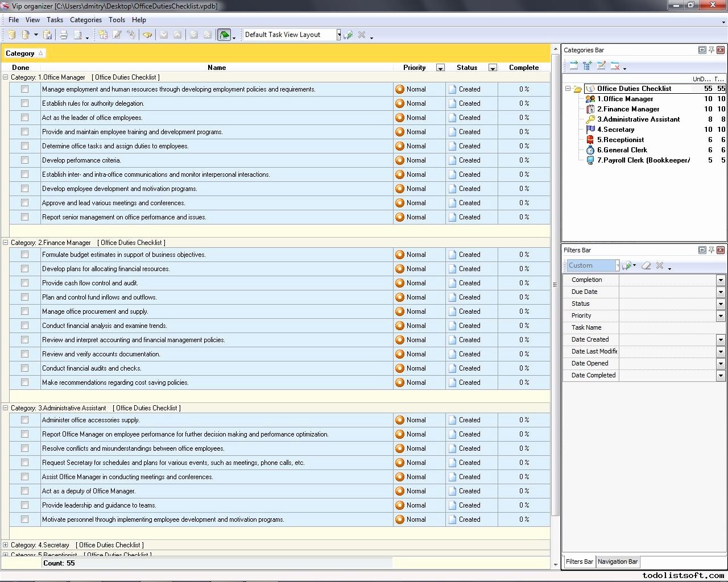Screen dimensions: 728x582
Task: Check Done for 'Plan and control fund inflows and outflows.'
Action: coord(24,297)
